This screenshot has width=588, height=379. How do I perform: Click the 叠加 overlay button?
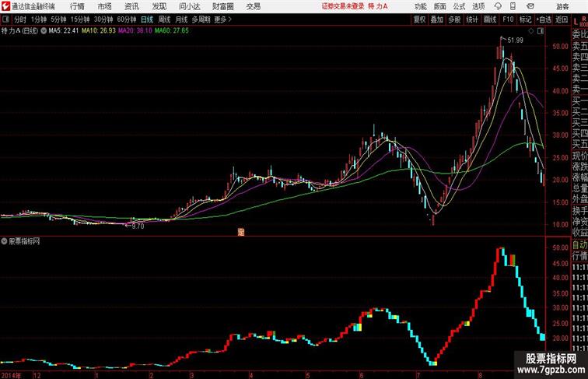tap(437, 19)
